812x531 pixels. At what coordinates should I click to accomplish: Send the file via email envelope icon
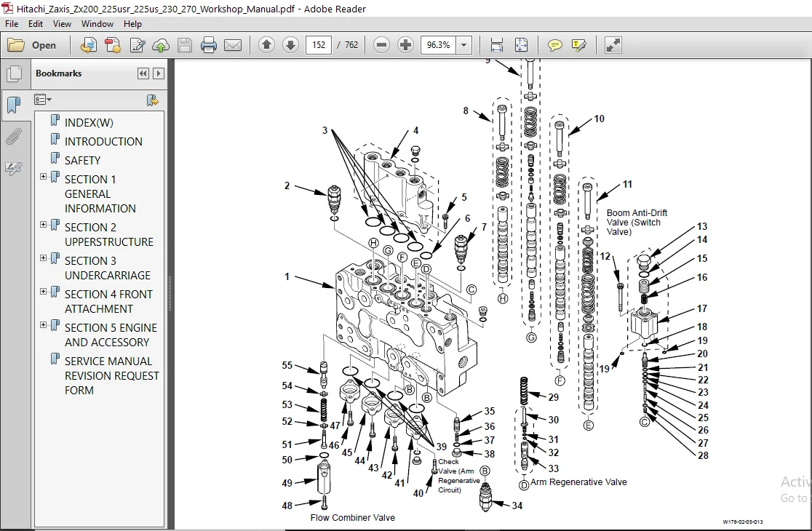point(233,46)
